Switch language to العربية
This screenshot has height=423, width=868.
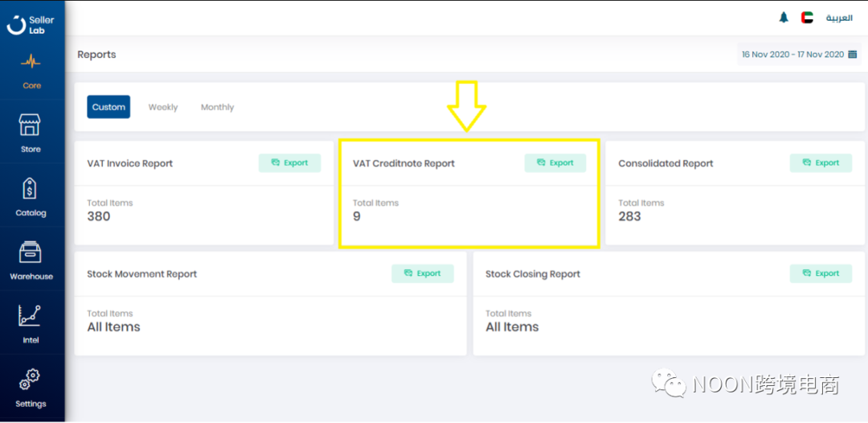click(839, 18)
